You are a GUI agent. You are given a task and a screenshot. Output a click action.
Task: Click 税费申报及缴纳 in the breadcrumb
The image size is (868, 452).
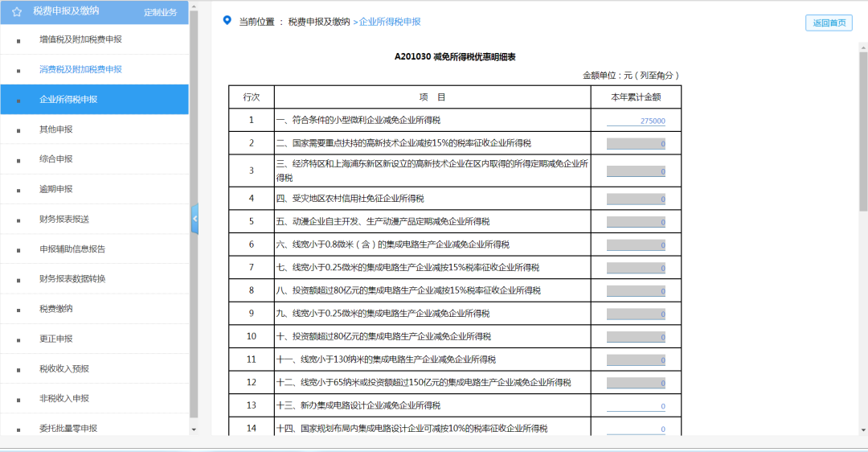pyautogui.click(x=319, y=22)
